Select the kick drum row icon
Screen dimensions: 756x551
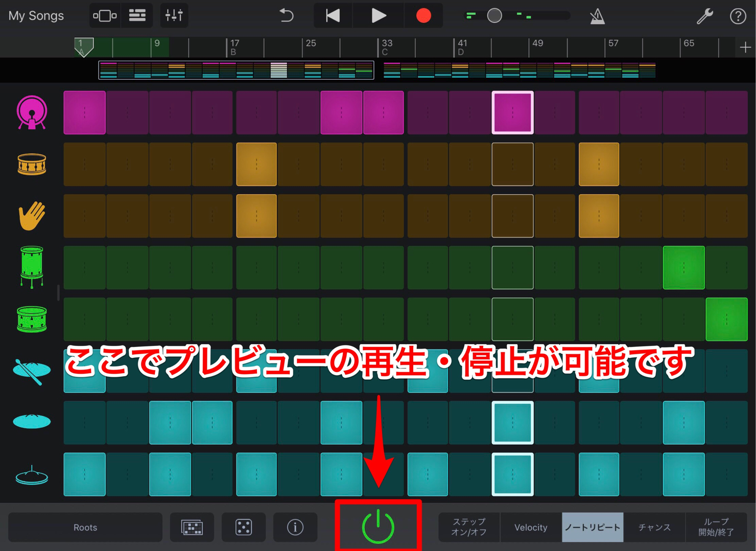(32, 112)
